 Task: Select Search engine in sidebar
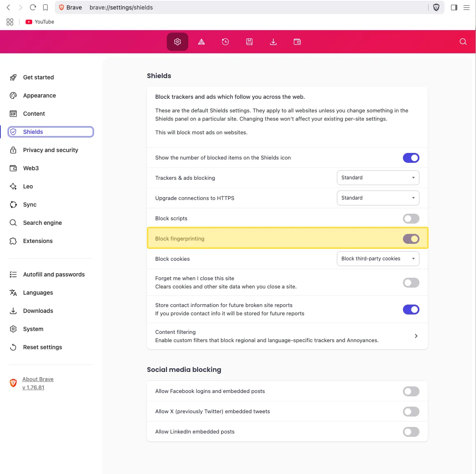[x=42, y=223]
